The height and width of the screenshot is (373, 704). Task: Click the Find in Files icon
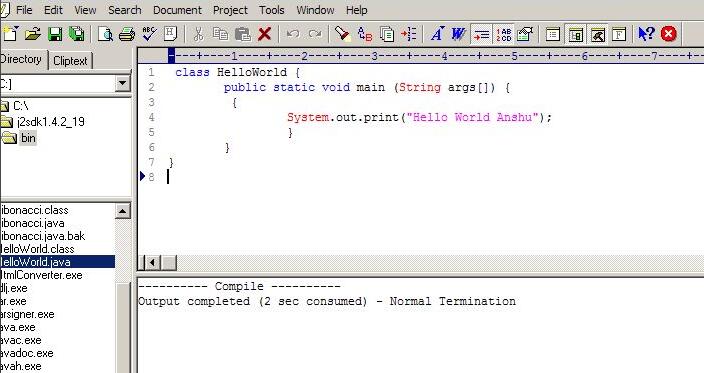point(387,34)
